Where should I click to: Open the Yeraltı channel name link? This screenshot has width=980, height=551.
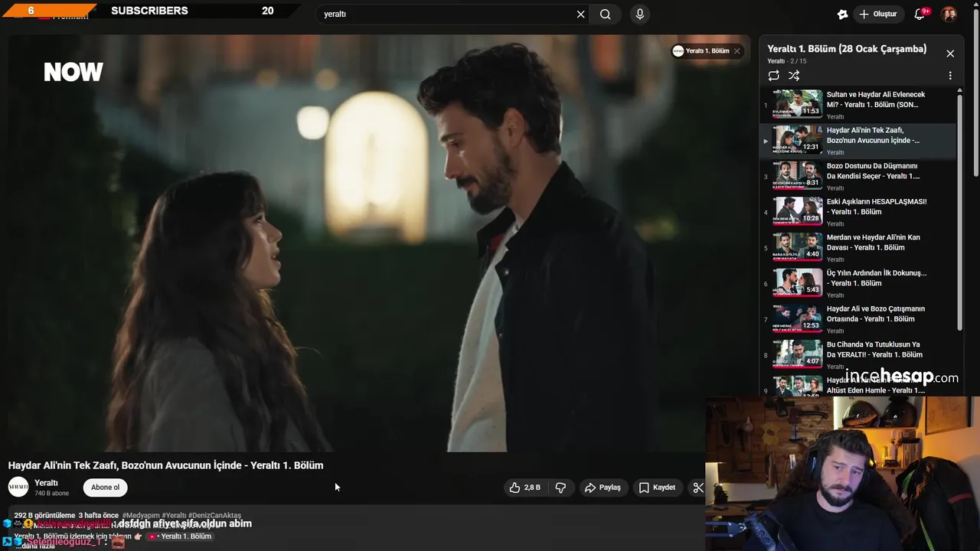pos(46,483)
